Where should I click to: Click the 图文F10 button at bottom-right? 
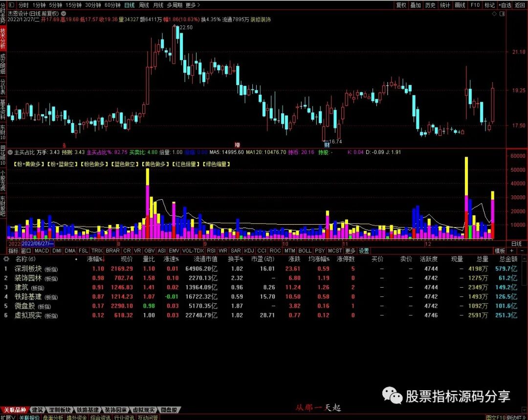tap(496, 417)
